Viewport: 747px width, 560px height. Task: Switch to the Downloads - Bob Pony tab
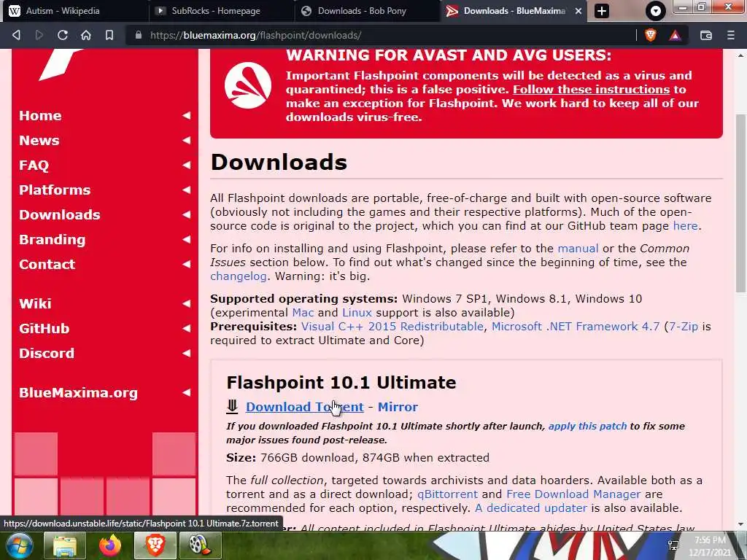[368, 11]
